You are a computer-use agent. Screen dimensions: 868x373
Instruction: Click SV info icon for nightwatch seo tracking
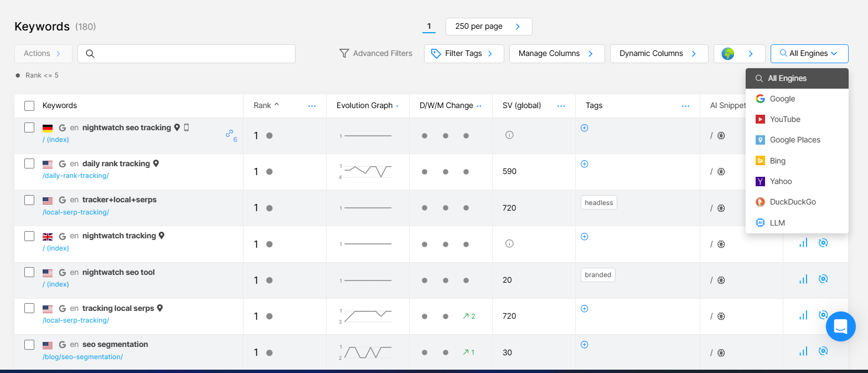point(509,135)
